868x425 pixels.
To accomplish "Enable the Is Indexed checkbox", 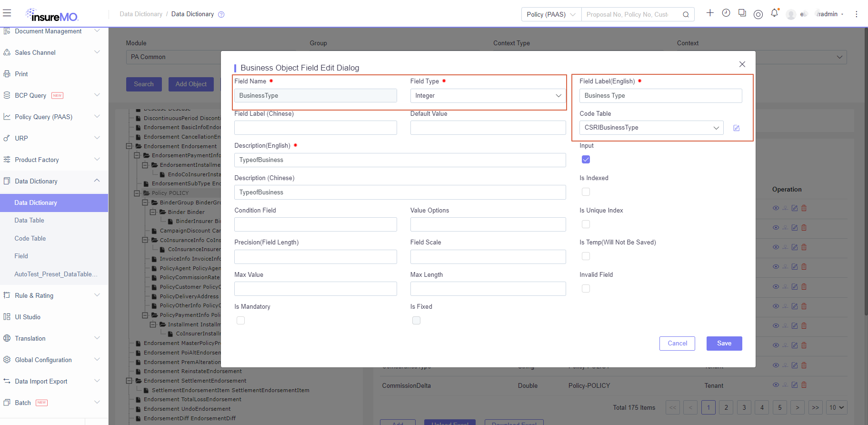I will 586,192.
